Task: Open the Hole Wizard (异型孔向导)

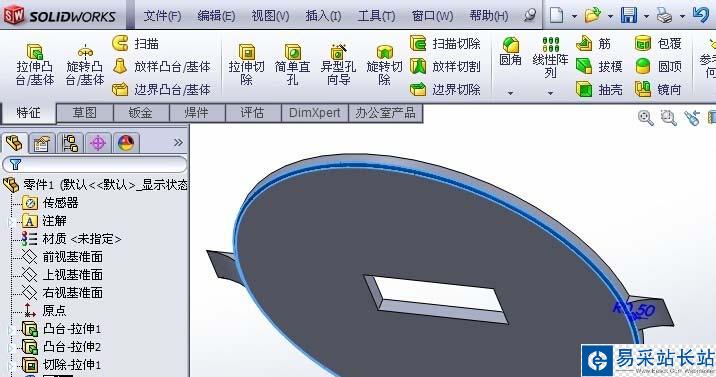Action: tap(338, 65)
